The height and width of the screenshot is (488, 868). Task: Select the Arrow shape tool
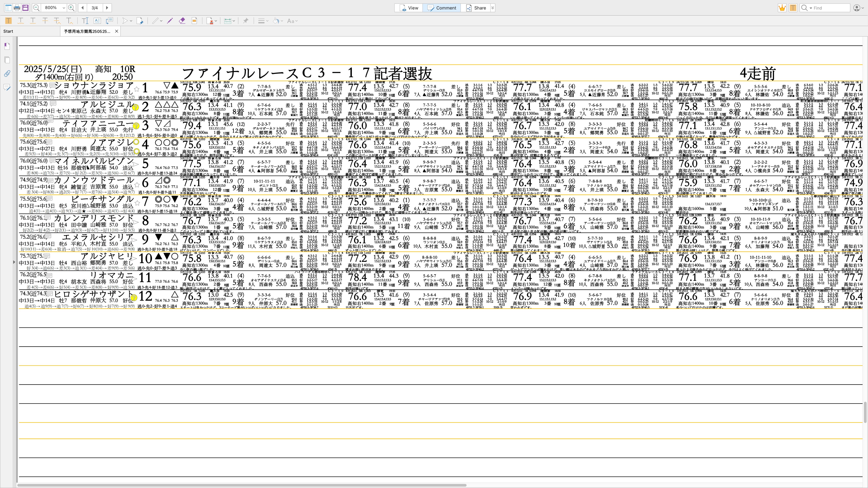point(125,21)
